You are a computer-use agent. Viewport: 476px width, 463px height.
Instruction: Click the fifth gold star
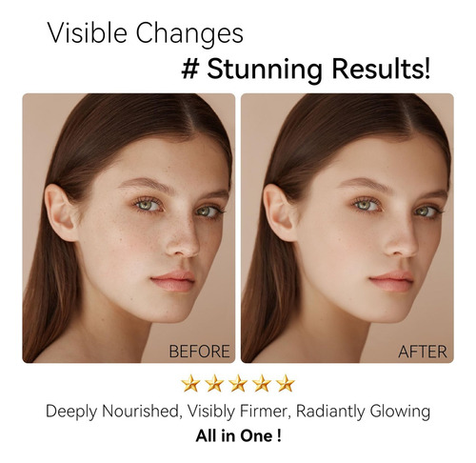tap(286, 383)
